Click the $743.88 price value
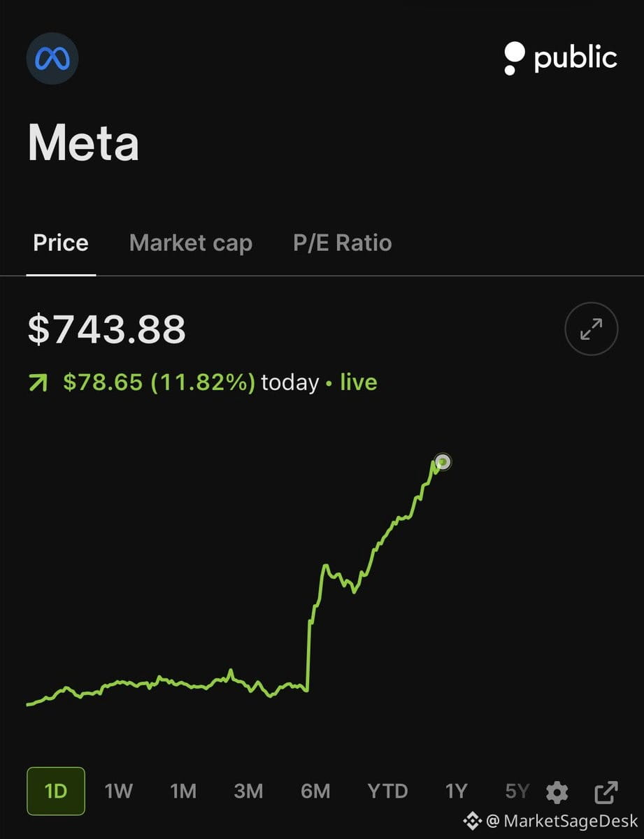 [106, 329]
